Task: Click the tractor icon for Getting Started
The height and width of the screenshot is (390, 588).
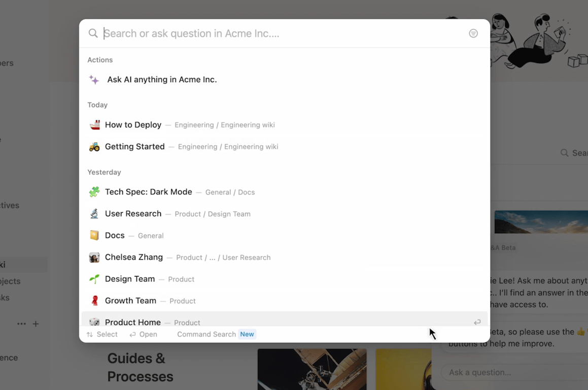Action: click(94, 146)
